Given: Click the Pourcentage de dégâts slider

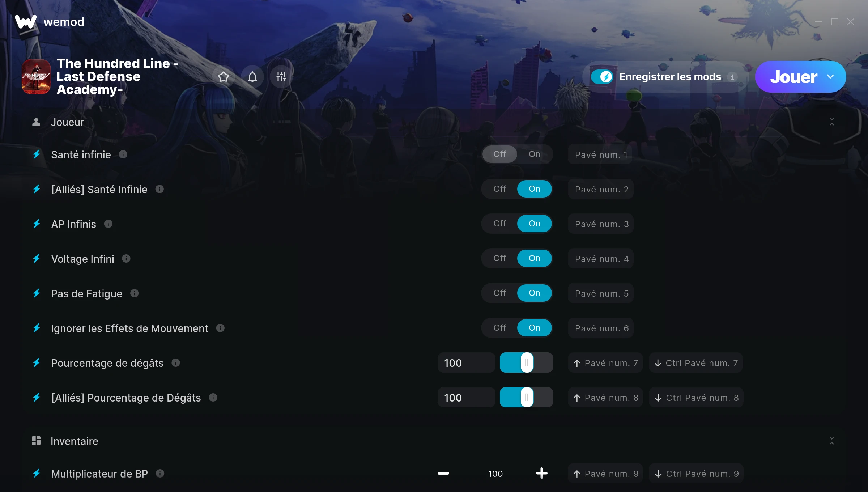Looking at the screenshot, I should point(526,363).
